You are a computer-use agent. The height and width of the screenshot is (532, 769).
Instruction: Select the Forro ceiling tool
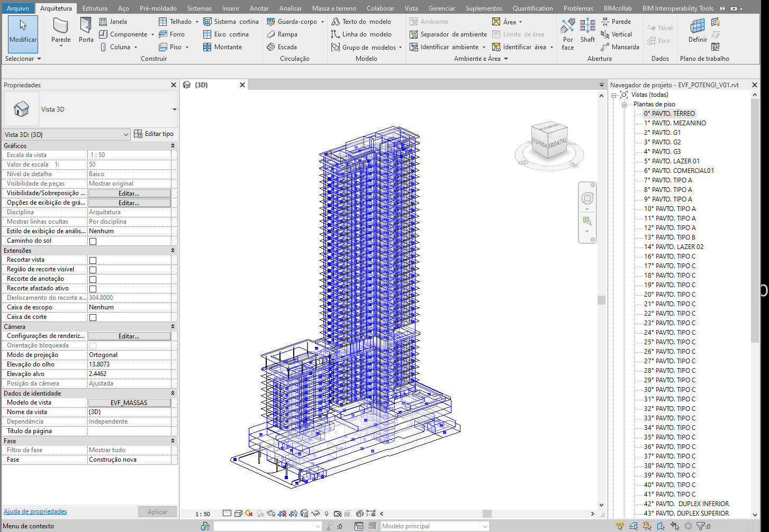click(x=172, y=34)
